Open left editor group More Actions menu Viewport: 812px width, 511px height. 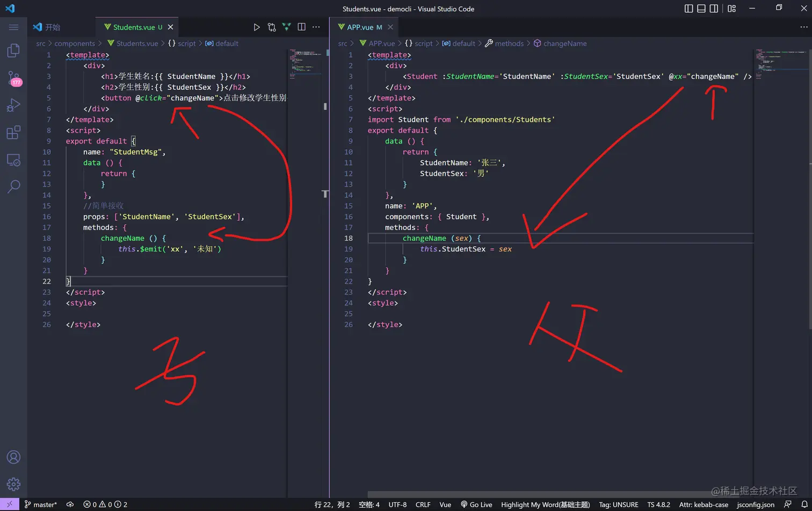click(x=316, y=27)
